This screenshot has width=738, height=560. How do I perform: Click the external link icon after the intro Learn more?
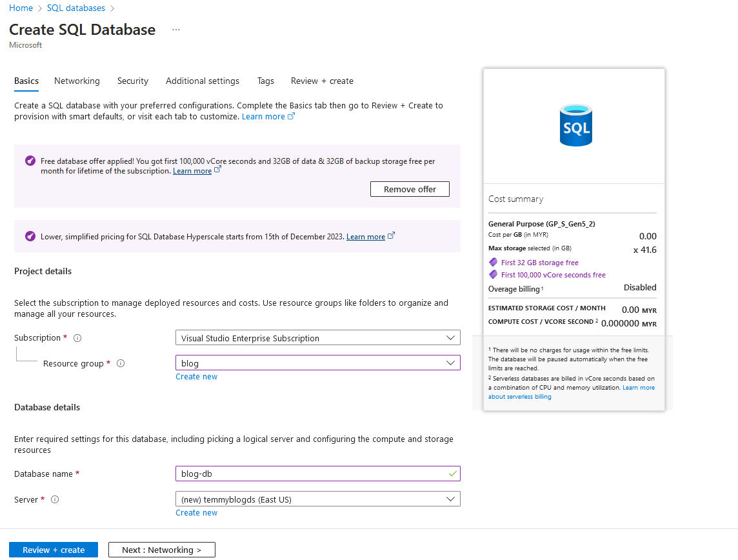click(292, 115)
